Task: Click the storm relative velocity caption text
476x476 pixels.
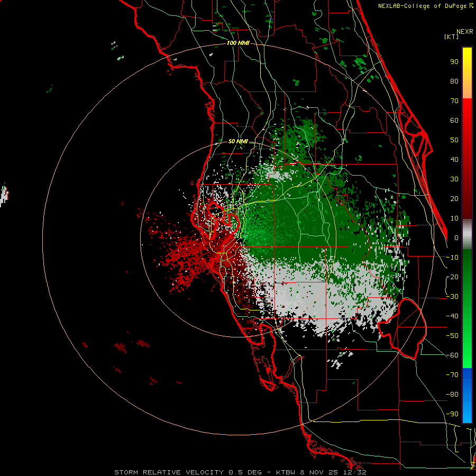Action: coord(240,472)
